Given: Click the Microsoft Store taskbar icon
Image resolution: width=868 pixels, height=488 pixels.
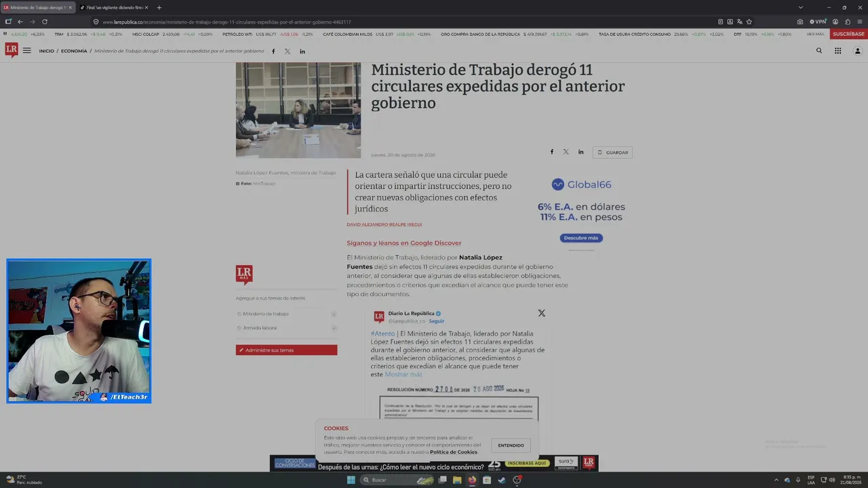Looking at the screenshot, I should (x=487, y=480).
